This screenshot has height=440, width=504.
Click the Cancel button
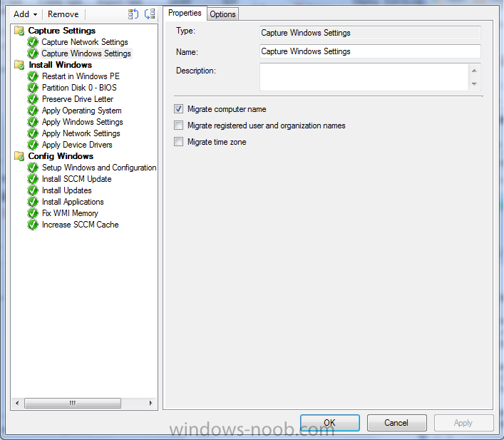[396, 423]
